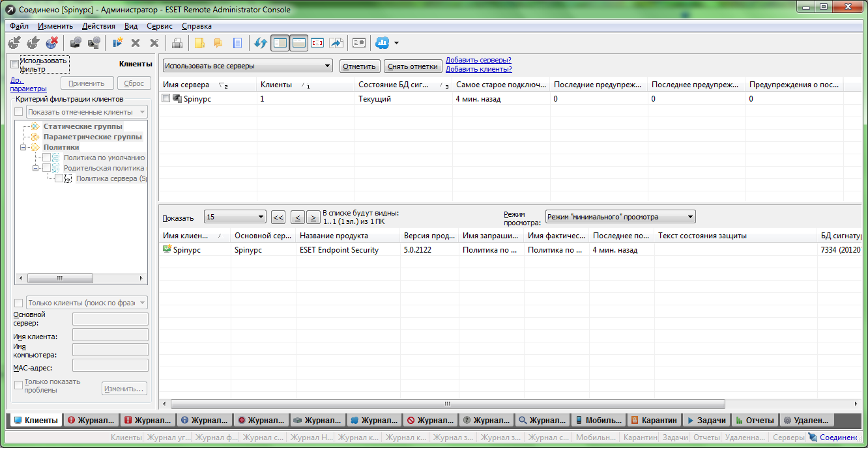Open the dropdown arrow beside the chart icon
The height and width of the screenshot is (472, 868).
(x=396, y=44)
